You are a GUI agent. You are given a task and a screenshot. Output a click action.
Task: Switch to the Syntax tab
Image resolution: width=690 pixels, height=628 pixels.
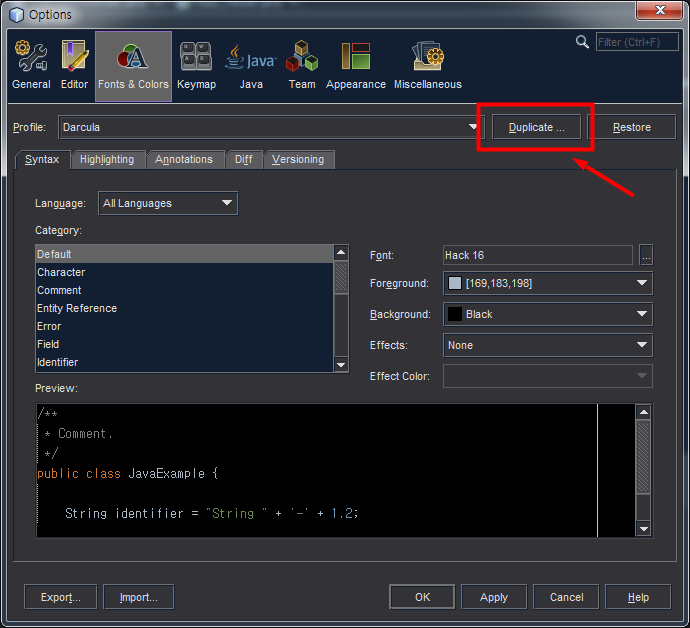coord(42,159)
